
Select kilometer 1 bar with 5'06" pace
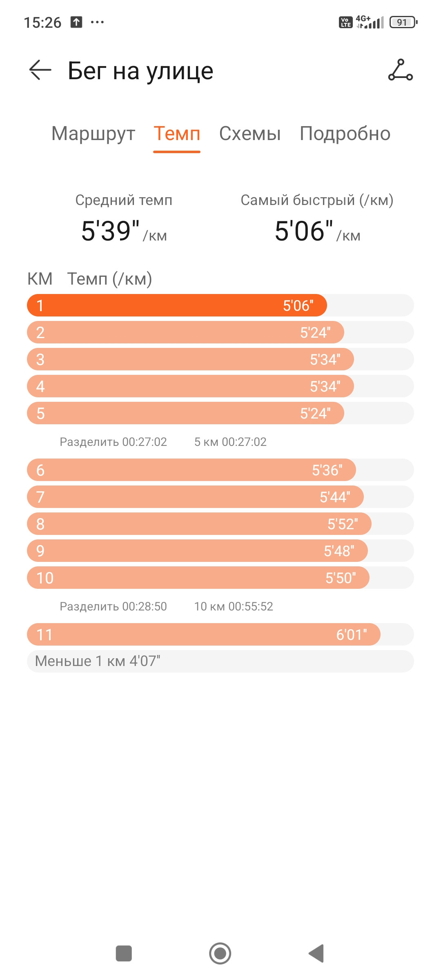pos(177,305)
